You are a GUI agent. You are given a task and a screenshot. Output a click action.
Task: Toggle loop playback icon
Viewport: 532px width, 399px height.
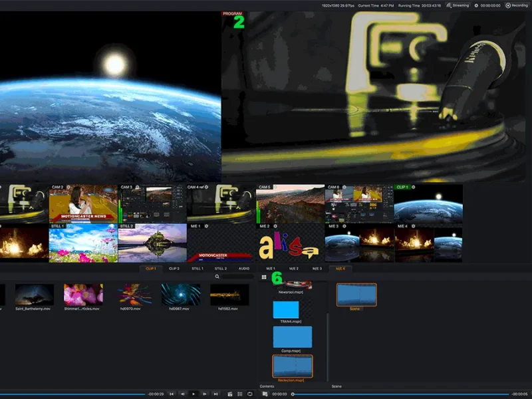pos(250,394)
